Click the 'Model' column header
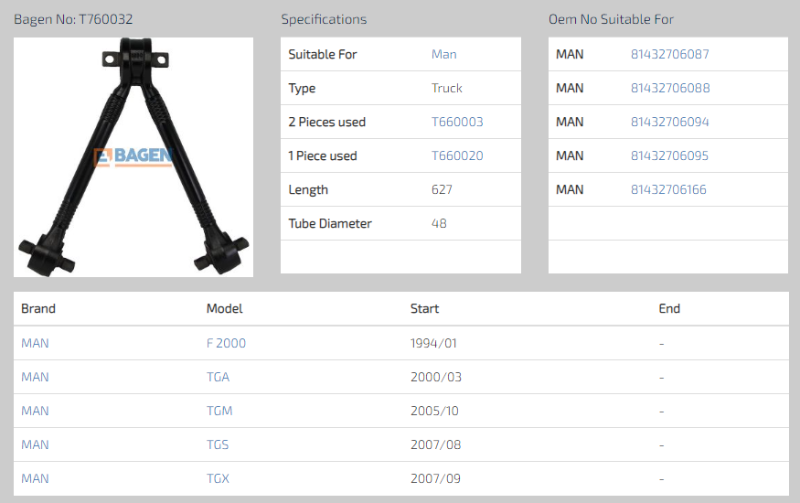The image size is (800, 503). [x=224, y=309]
